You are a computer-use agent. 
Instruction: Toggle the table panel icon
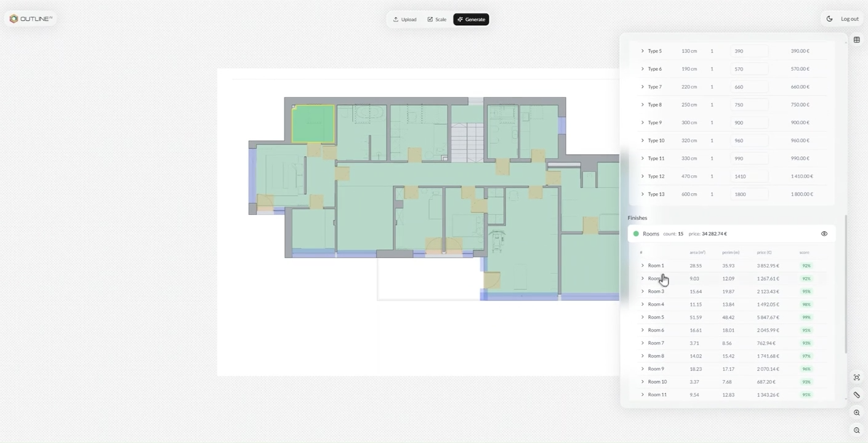tap(856, 40)
